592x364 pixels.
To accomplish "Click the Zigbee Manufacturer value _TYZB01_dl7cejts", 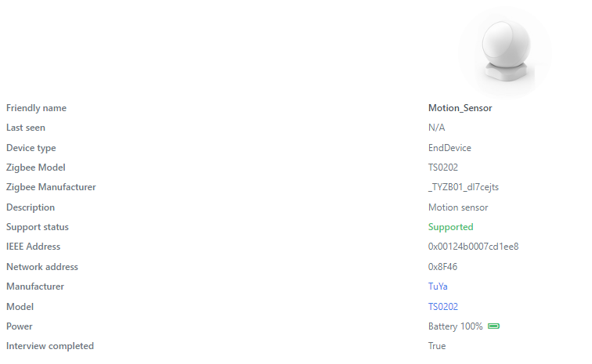I will pyautogui.click(x=464, y=187).
